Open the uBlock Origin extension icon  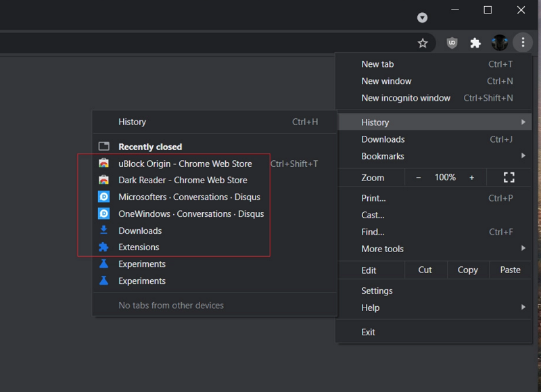click(x=452, y=43)
